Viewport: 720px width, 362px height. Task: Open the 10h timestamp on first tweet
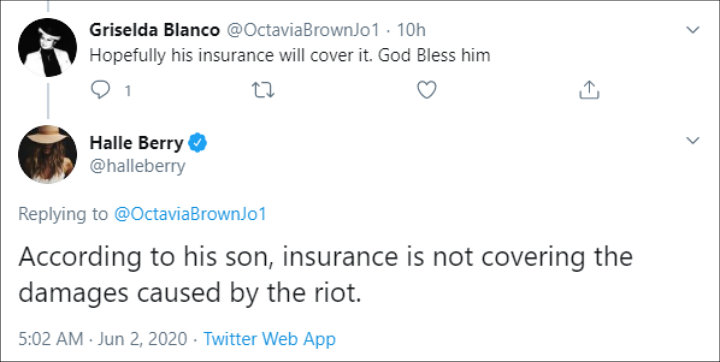(411, 30)
